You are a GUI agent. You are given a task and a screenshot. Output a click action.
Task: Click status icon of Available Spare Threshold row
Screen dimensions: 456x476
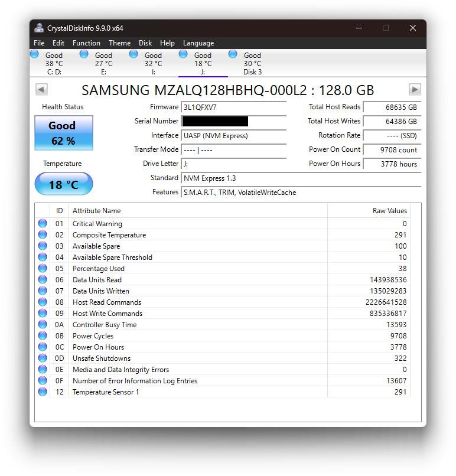click(43, 257)
